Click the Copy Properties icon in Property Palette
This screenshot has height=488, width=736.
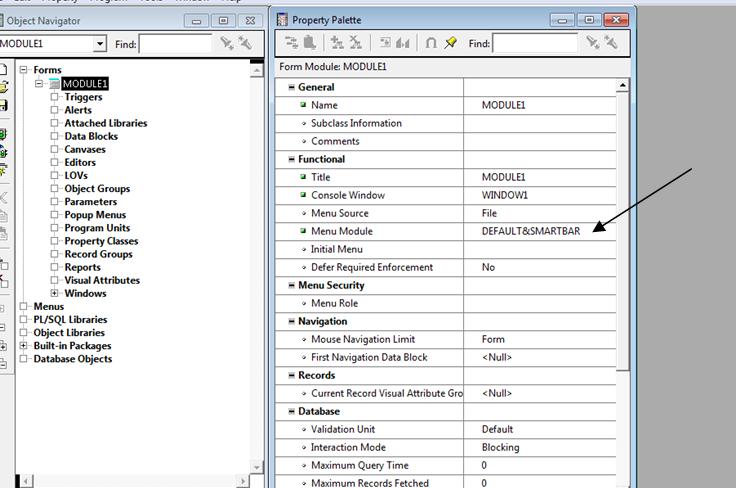(292, 43)
